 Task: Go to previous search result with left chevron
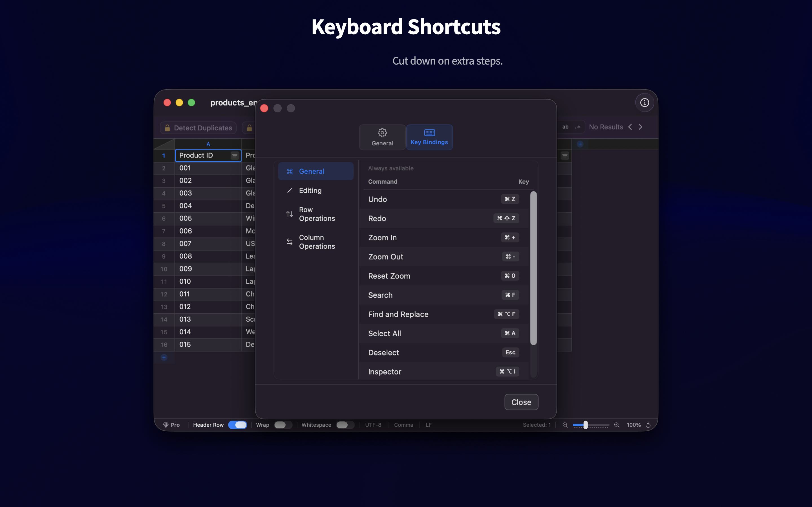[x=630, y=127]
